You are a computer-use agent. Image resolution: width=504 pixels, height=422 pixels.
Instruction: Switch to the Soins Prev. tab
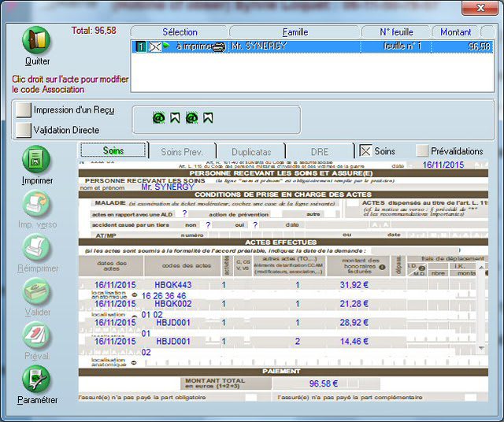click(x=182, y=152)
